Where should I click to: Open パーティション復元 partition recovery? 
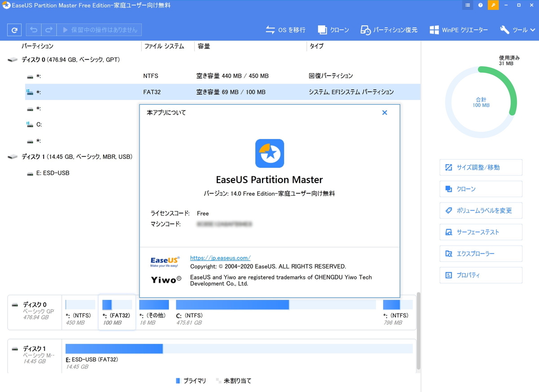(x=388, y=30)
